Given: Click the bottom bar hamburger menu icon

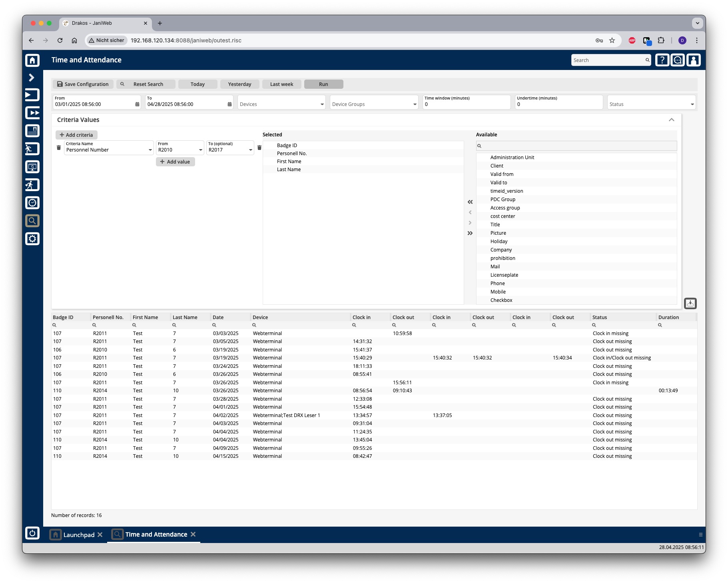Looking at the screenshot, I should [700, 535].
